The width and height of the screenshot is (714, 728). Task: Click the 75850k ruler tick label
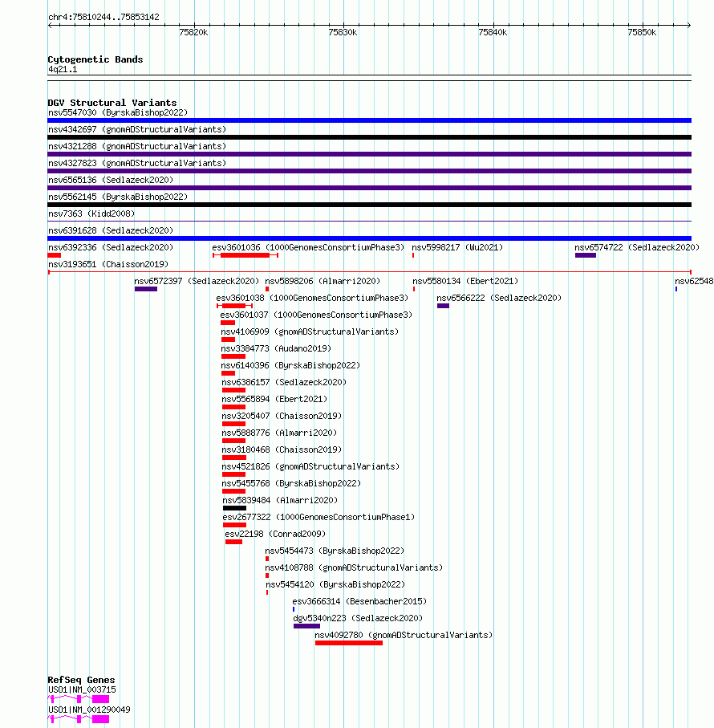point(642,32)
